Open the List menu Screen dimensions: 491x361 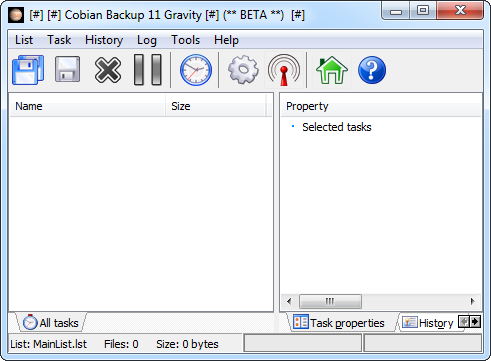24,40
